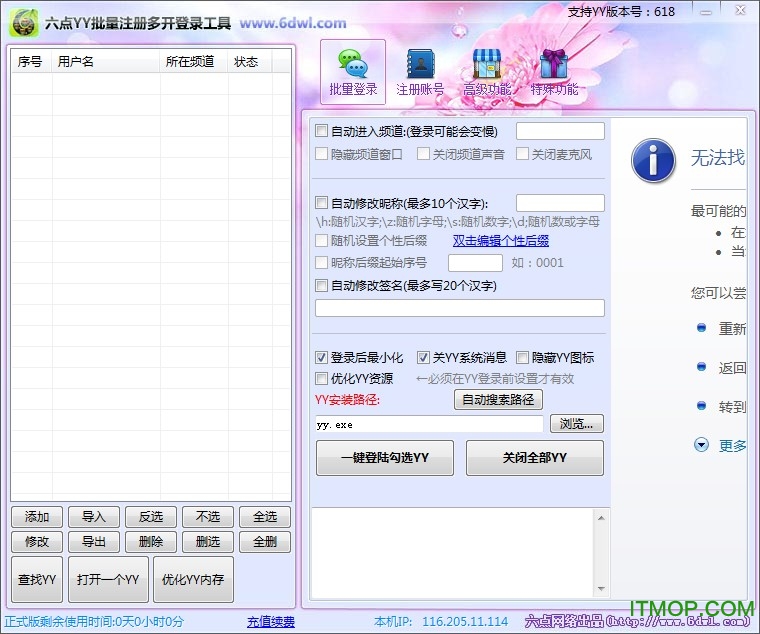This screenshot has width=760, height=634.
Task: Enable 自动进入频道 checkbox
Action: coord(321,131)
